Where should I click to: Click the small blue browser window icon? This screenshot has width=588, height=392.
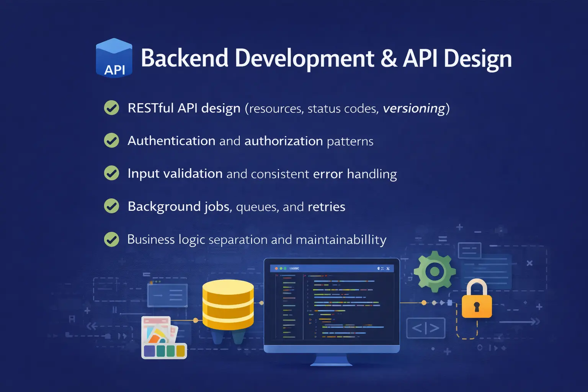tap(167, 295)
